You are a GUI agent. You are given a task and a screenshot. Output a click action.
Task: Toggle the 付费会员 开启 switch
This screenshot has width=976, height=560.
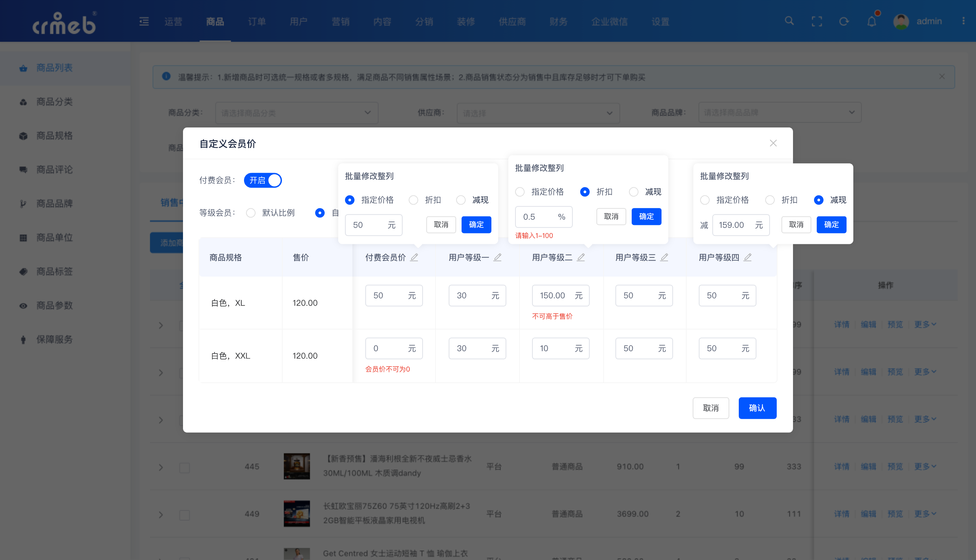pyautogui.click(x=263, y=180)
